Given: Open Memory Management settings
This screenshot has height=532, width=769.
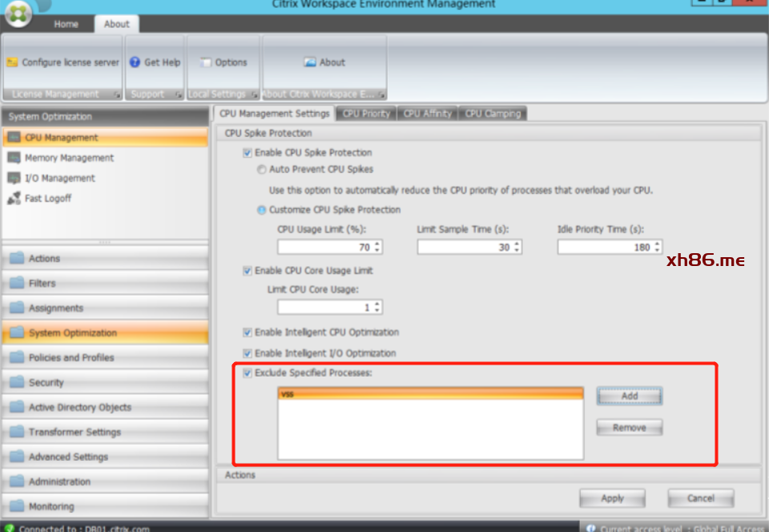Looking at the screenshot, I should tap(69, 158).
